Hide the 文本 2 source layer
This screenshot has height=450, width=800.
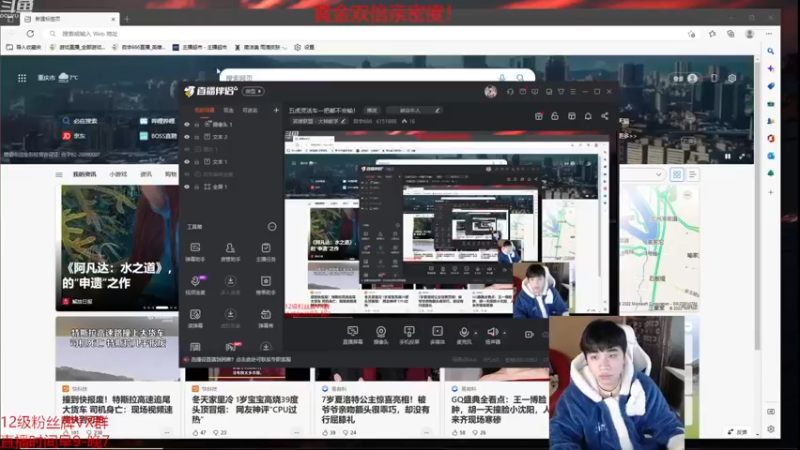[187, 137]
